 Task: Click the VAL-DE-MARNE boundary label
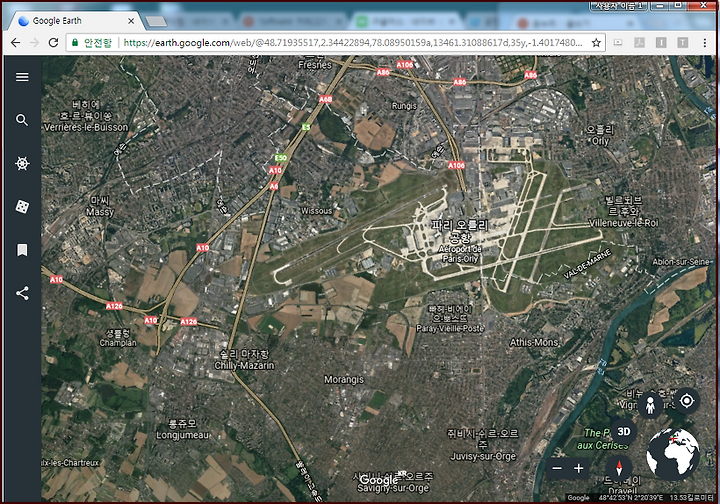click(x=587, y=264)
